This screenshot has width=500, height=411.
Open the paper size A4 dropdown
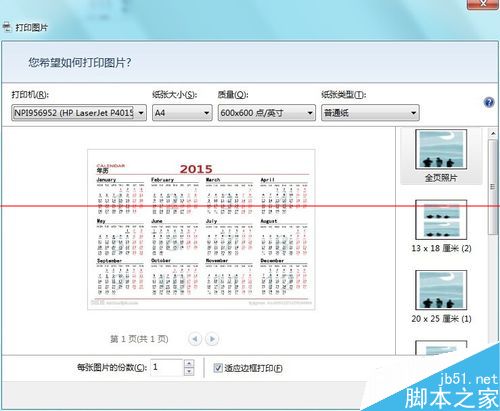coord(182,113)
